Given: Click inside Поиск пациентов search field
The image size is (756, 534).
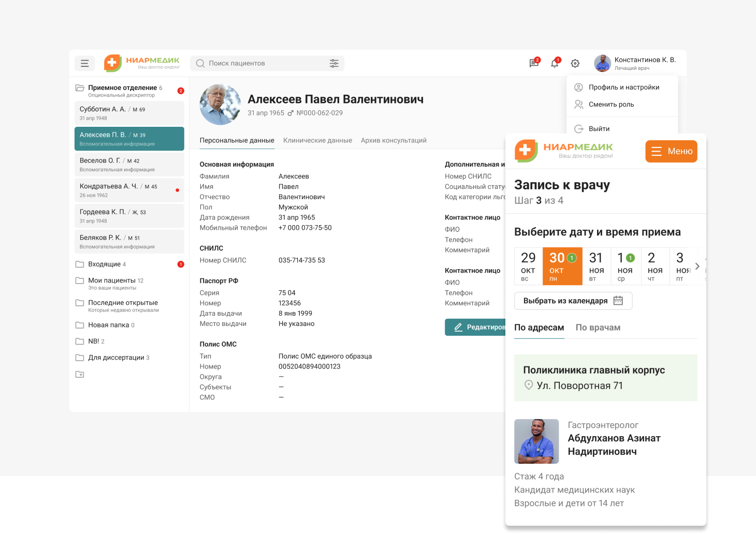Looking at the screenshot, I should point(267,63).
